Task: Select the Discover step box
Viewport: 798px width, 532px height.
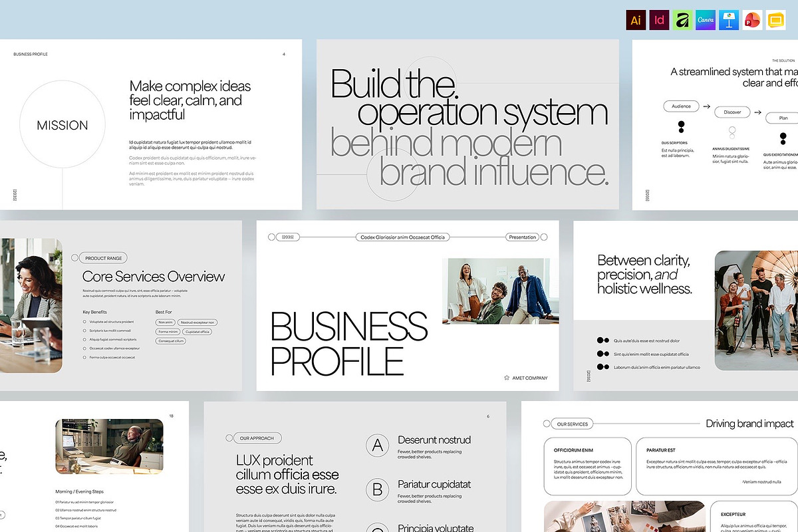Action: coord(732,112)
